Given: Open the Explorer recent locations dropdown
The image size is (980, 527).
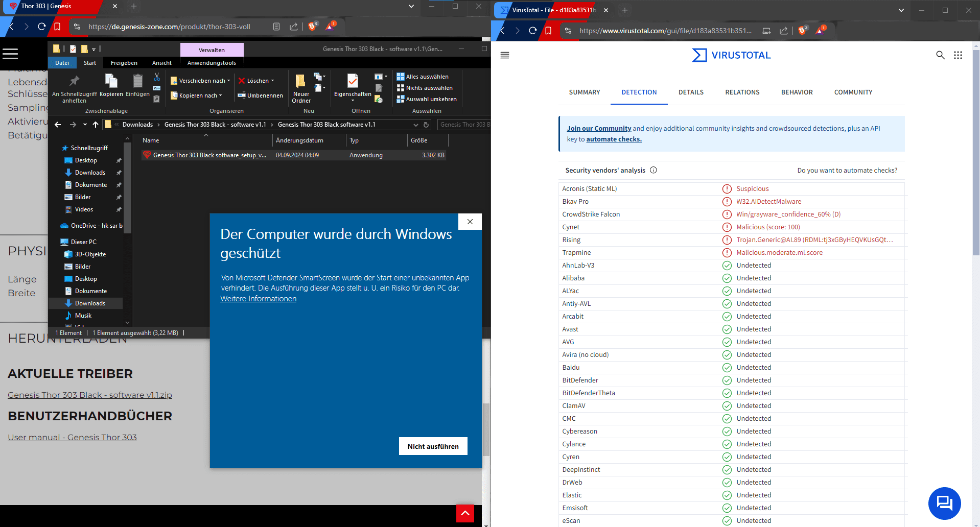Looking at the screenshot, I should click(85, 125).
